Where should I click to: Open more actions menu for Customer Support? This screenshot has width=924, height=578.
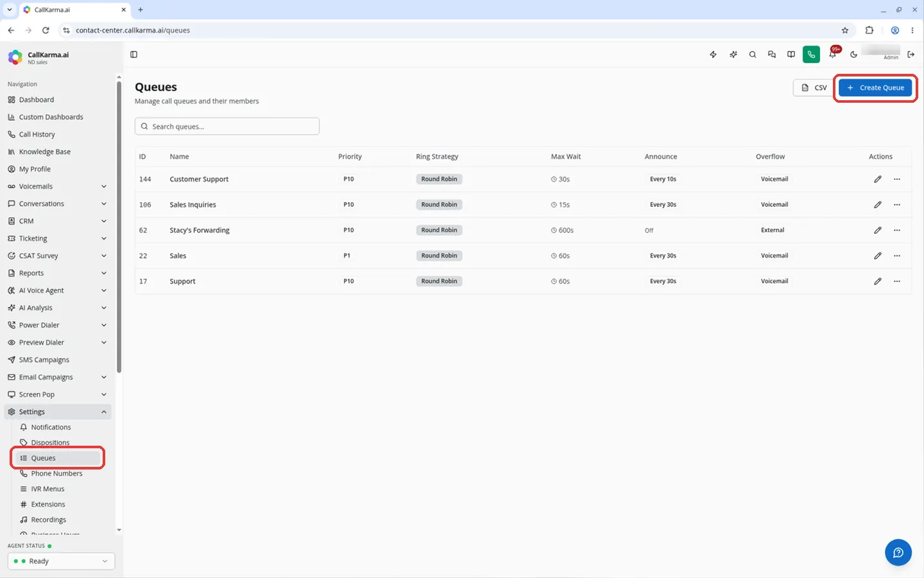pos(897,179)
